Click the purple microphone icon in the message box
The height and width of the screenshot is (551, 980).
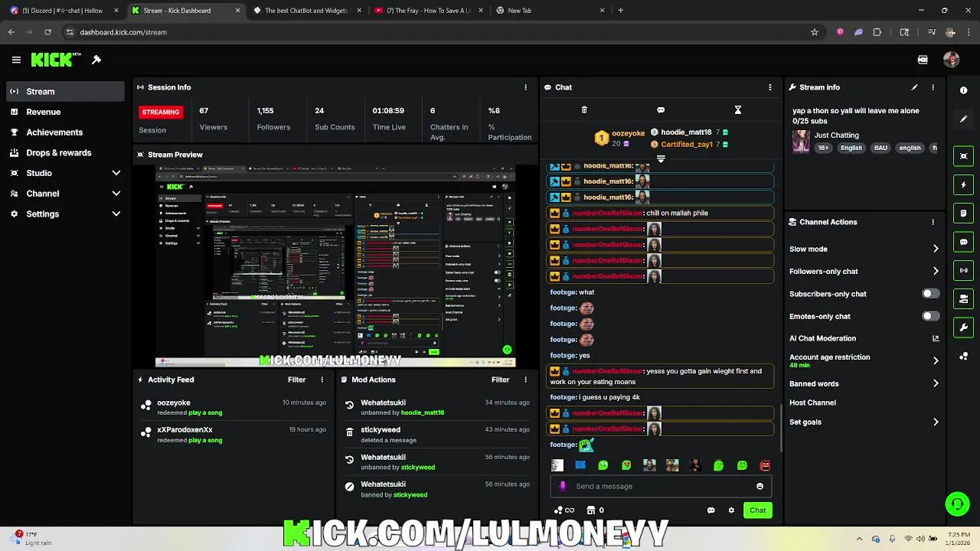(x=563, y=486)
